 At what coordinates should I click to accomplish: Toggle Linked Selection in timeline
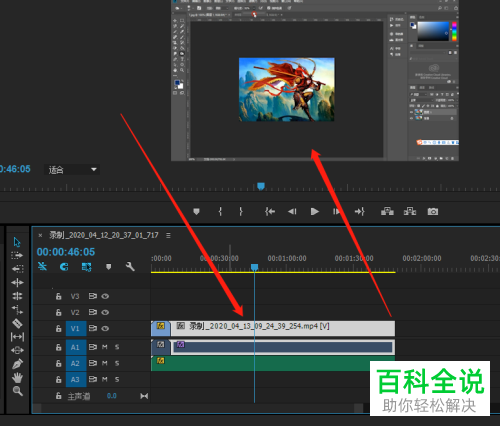click(86, 267)
